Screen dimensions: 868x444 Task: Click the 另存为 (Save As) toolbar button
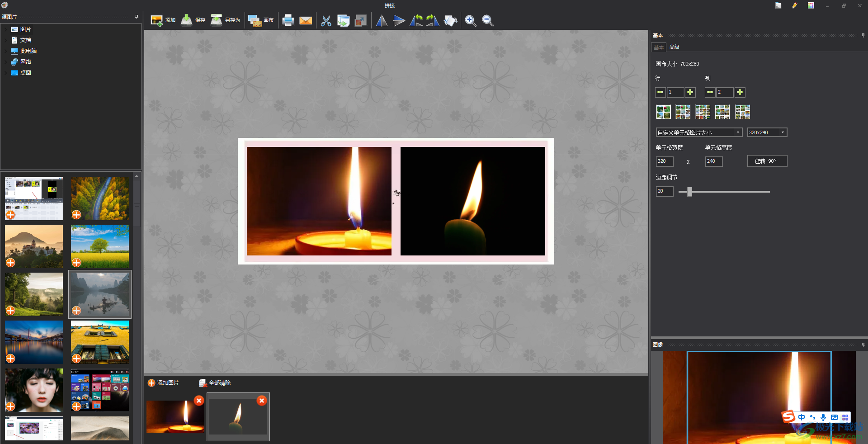click(225, 20)
